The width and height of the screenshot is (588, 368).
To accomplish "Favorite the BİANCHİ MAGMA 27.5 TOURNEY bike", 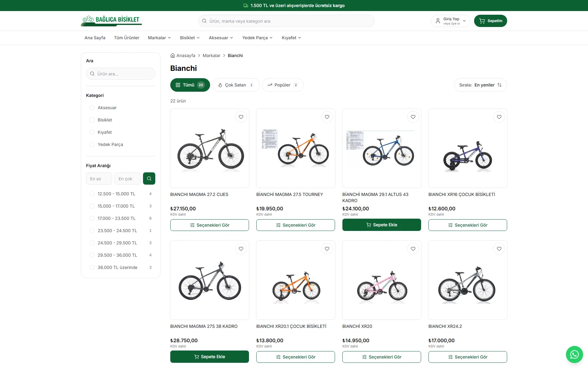I will tap(327, 117).
